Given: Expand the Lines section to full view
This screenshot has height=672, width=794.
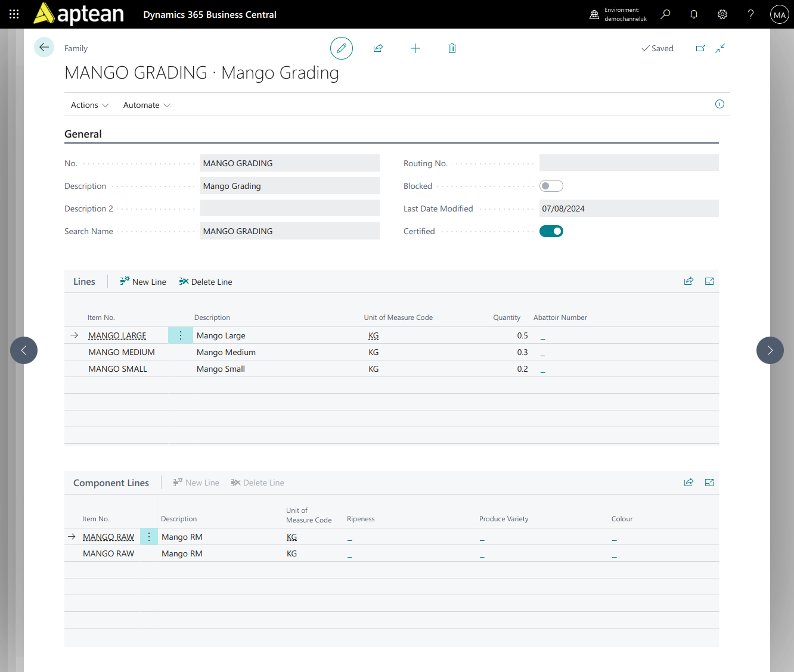Looking at the screenshot, I should point(709,281).
